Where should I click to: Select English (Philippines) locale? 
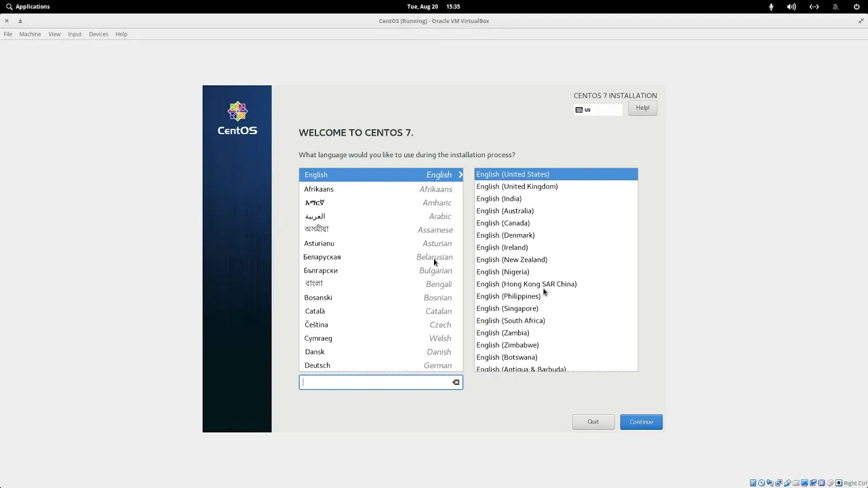(x=556, y=296)
